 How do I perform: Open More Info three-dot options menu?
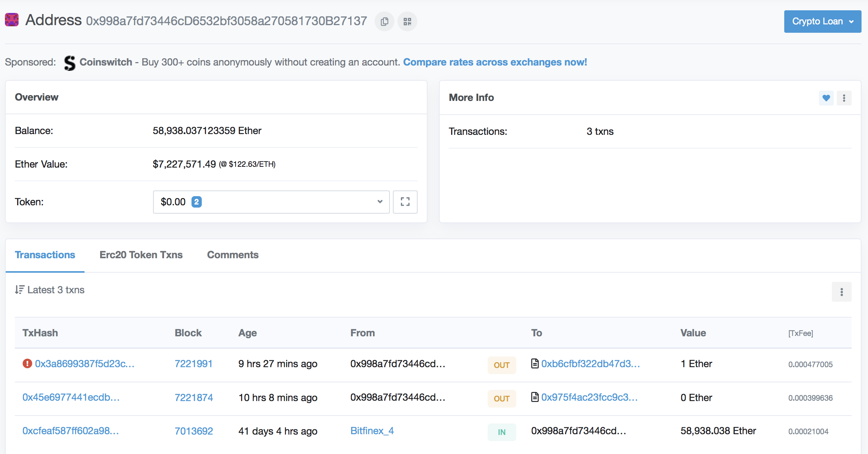[x=844, y=98]
